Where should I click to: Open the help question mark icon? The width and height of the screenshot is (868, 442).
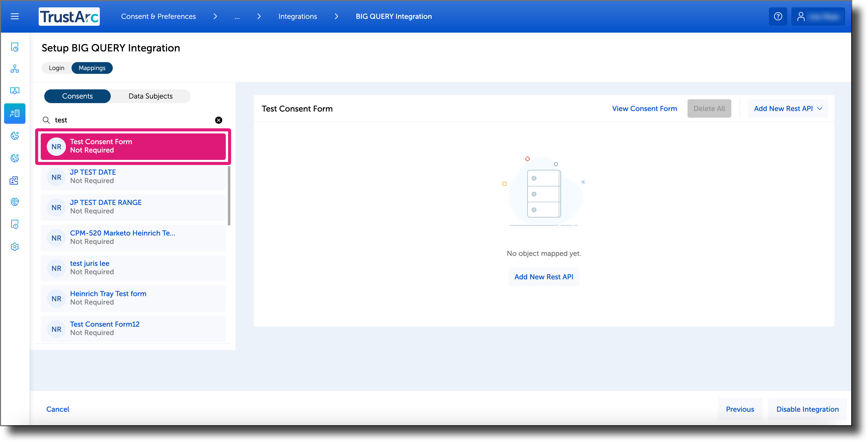[778, 16]
